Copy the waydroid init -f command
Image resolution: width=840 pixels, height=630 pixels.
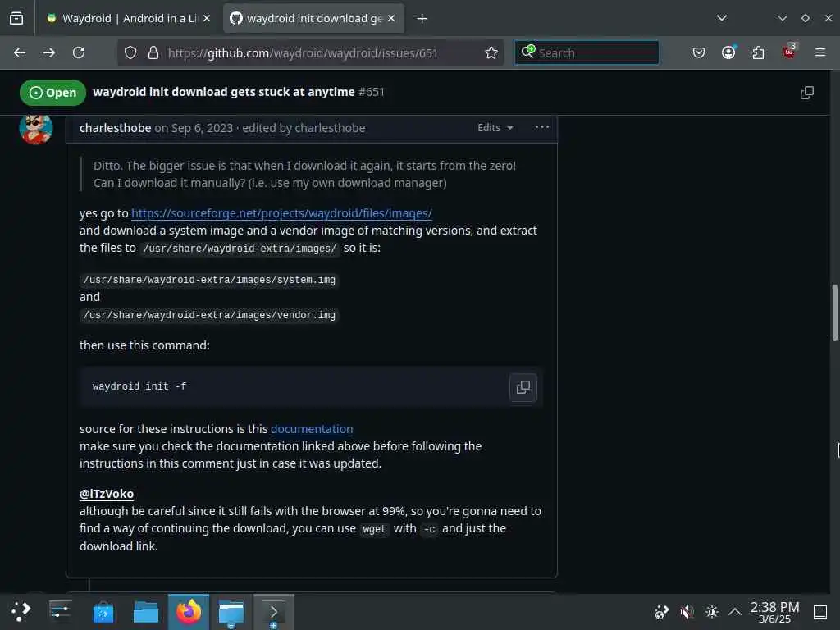pyautogui.click(x=523, y=387)
